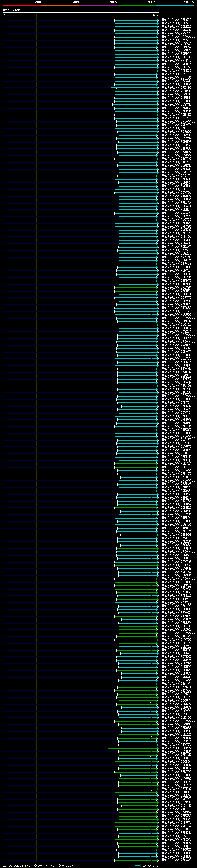Select the UniRef100_C8NP98 label
Screen dimensions: 197x868
[x=177, y=535]
